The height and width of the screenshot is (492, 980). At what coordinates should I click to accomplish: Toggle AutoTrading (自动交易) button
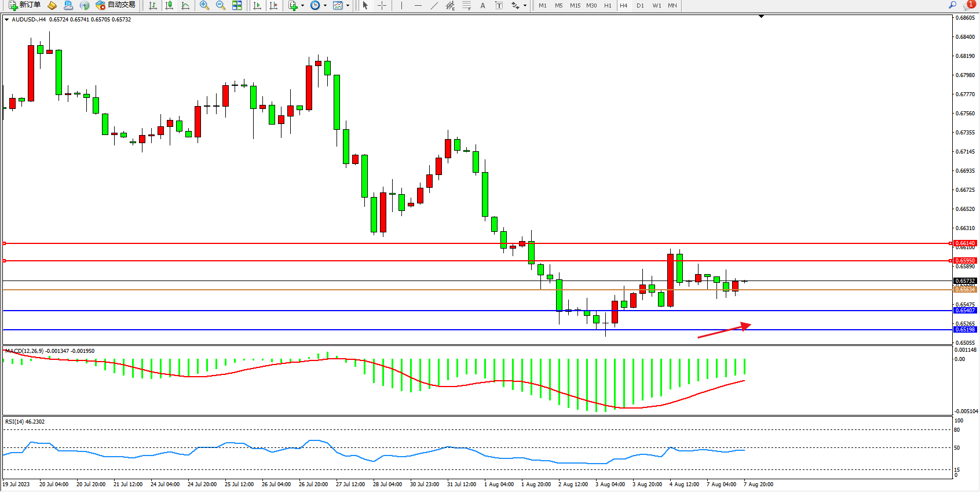pos(116,5)
